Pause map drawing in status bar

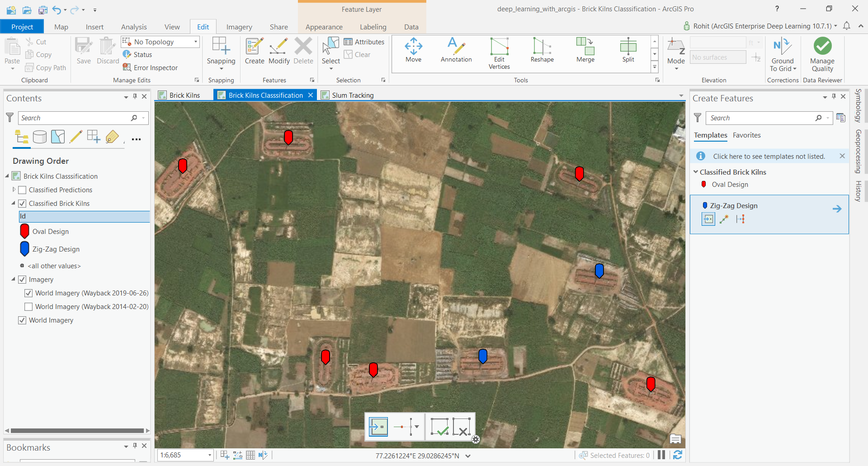[x=661, y=455]
